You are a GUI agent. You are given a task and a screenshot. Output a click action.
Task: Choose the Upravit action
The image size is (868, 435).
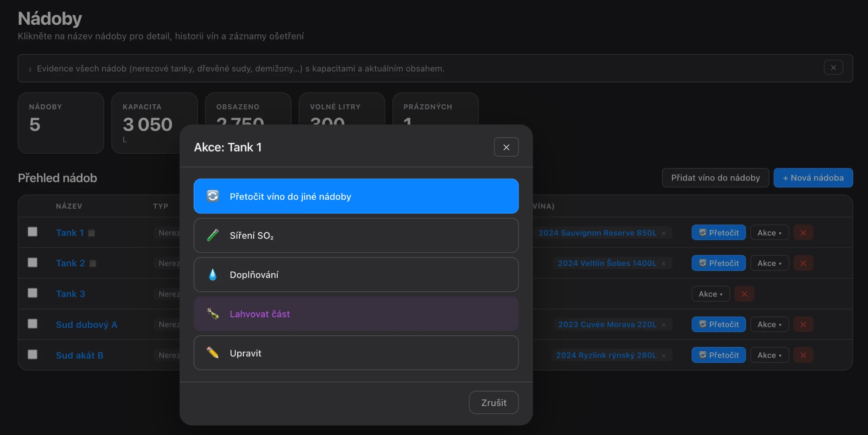tap(356, 353)
